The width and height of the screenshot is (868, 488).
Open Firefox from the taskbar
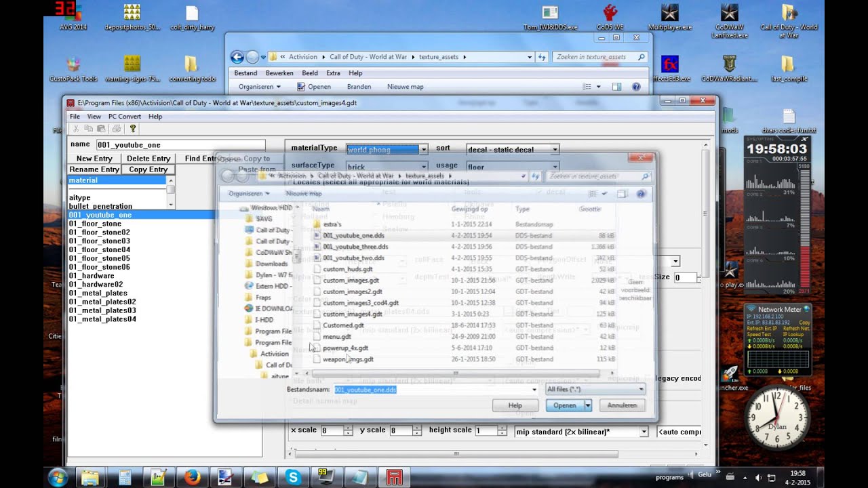193,477
